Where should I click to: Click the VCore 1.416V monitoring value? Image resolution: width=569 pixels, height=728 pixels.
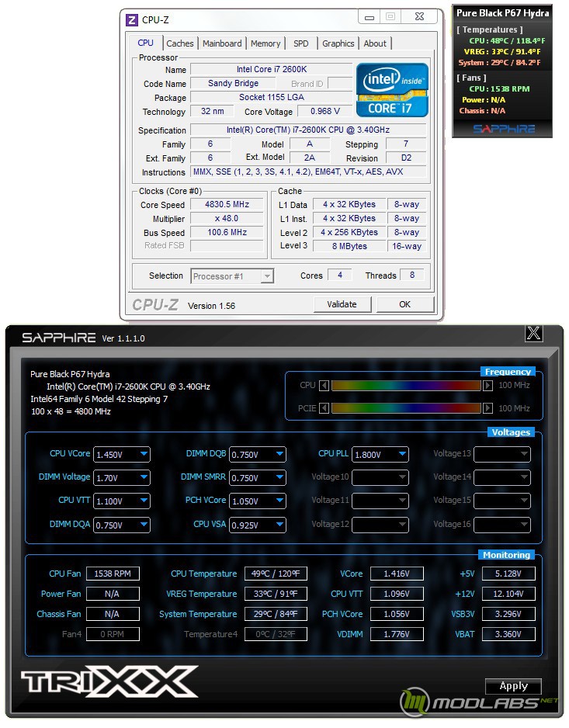point(397,574)
